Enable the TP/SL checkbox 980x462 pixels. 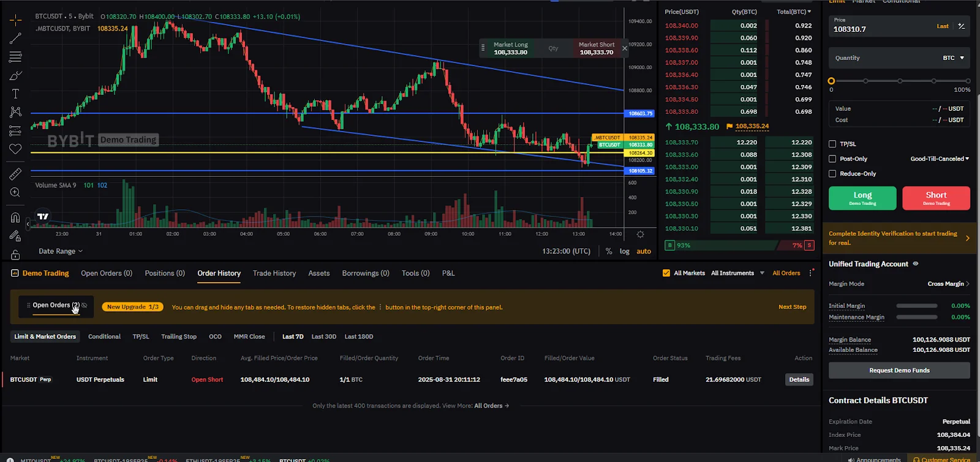(832, 144)
